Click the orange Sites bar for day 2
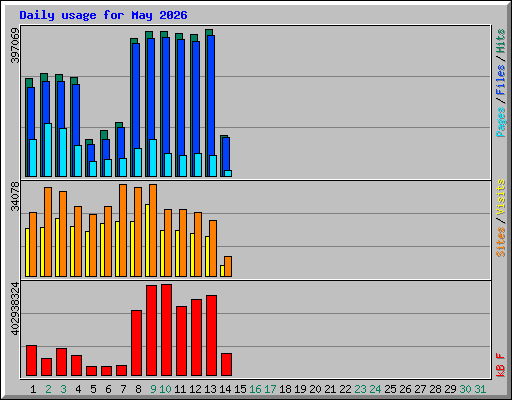This screenshot has width=512, height=400. tap(48, 232)
